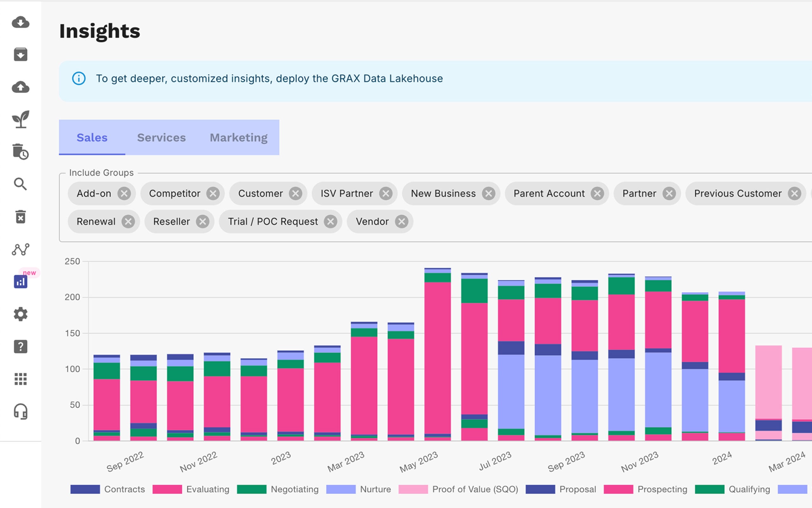Toggle the Nurture legend series
Screen dimensions: 812x508
click(359, 489)
